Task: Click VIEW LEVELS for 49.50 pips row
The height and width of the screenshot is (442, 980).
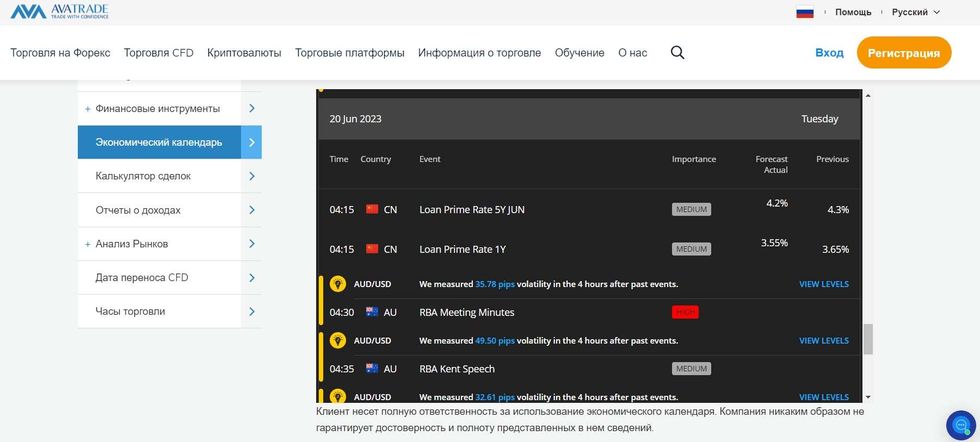Action: tap(824, 340)
